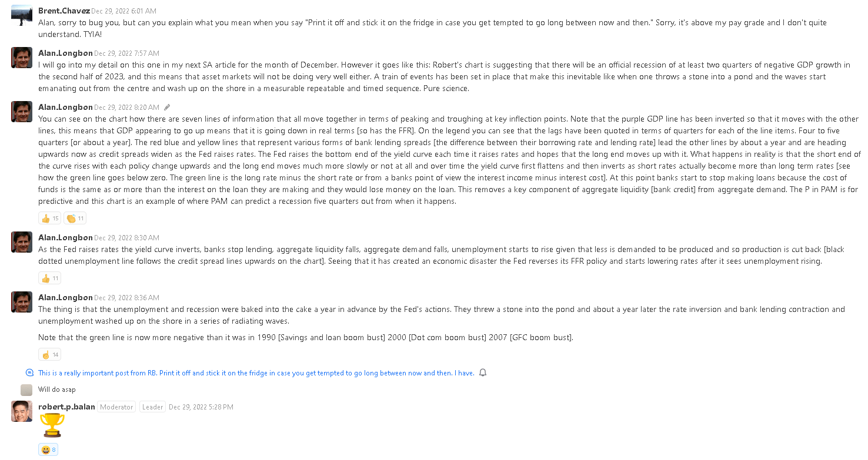Click the Moderator badge
868x460 pixels.
(116, 407)
